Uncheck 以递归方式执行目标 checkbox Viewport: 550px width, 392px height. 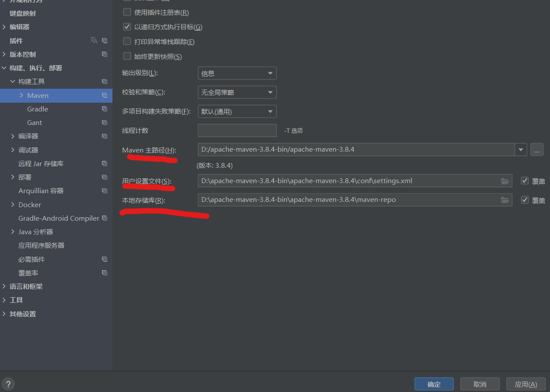coord(127,27)
